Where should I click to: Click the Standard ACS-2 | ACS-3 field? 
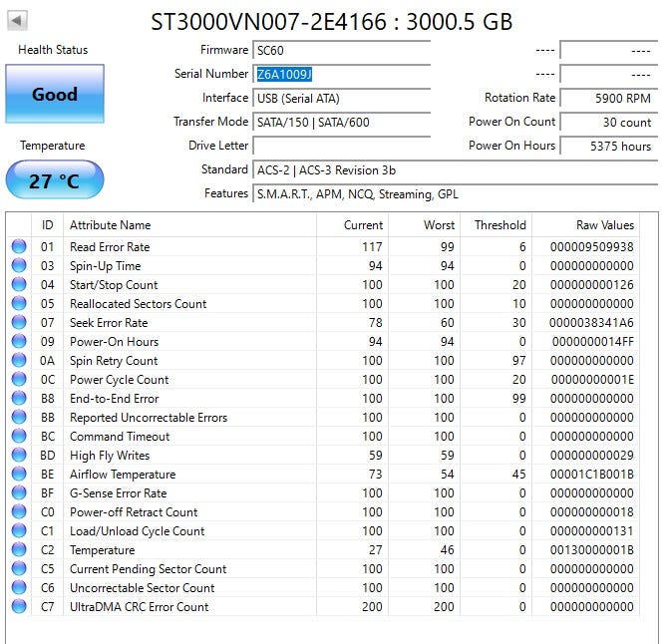tap(456, 170)
